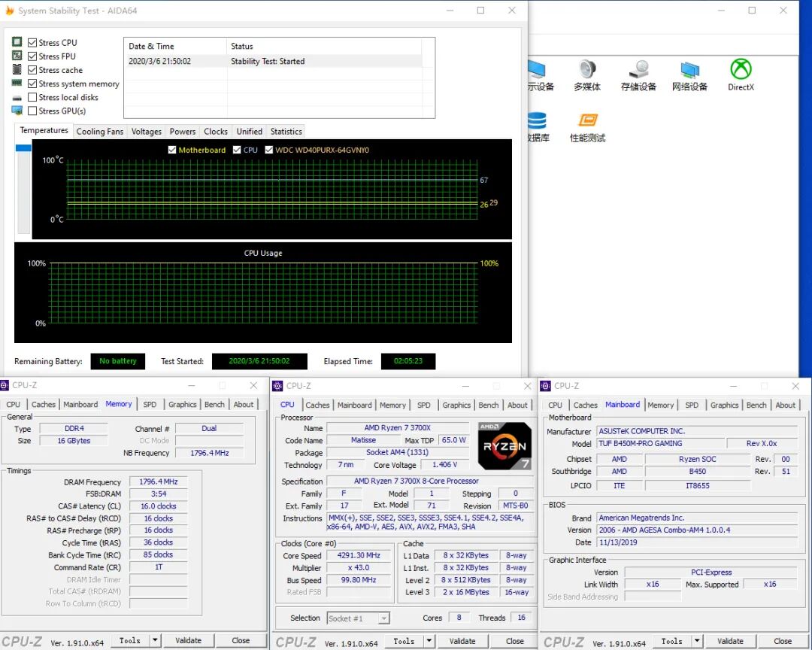The image size is (812, 650).
Task: Click the AIDA64 flame icon in title bar
Action: (9, 11)
